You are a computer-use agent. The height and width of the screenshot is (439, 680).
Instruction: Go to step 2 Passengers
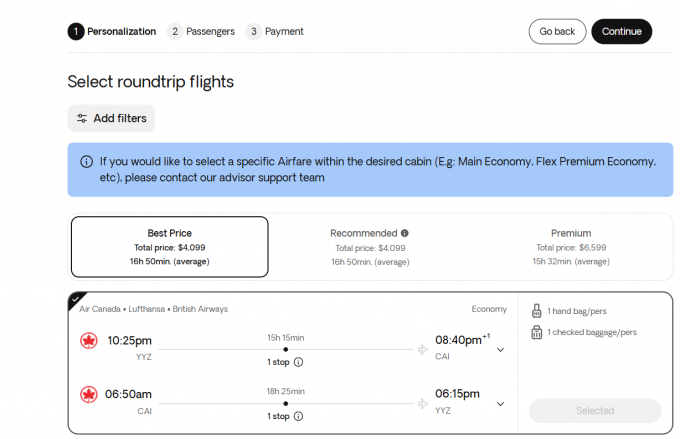(202, 31)
